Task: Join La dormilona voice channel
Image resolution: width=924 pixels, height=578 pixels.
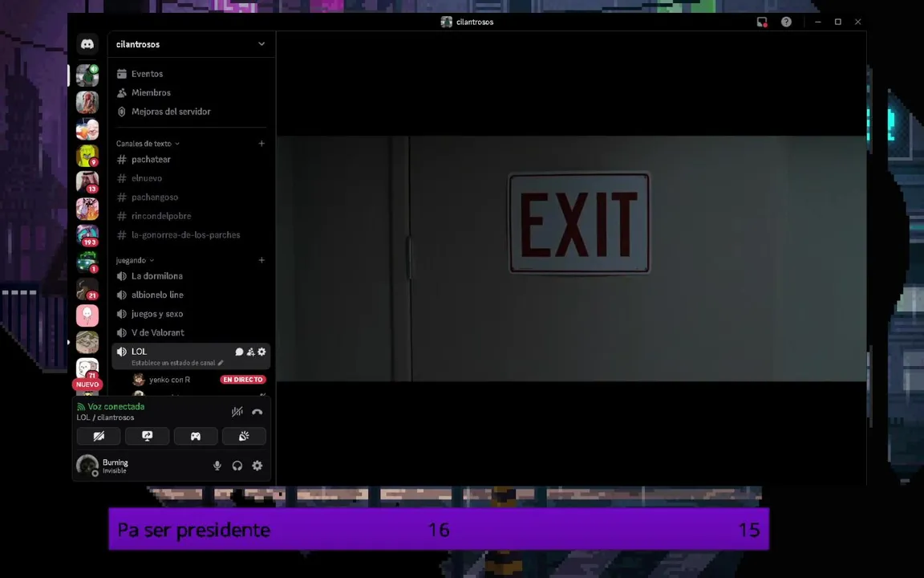Action: 191,276
